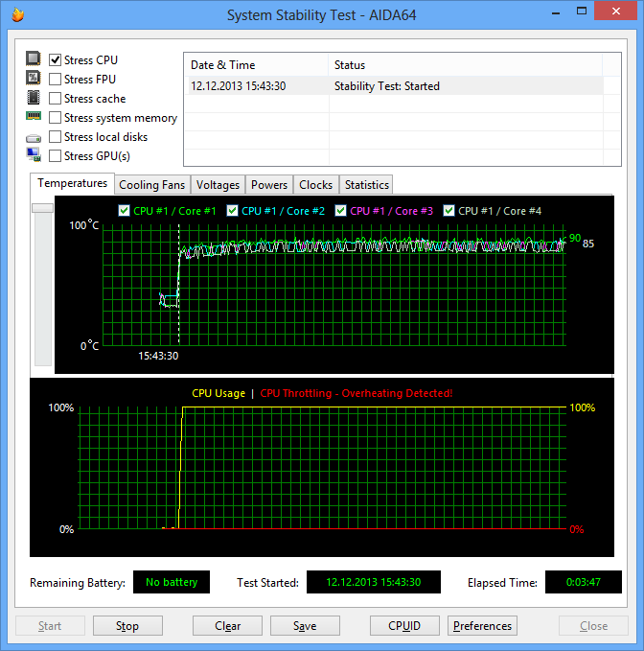Click the FPU percent icon beside Stress FPU

[x=34, y=78]
